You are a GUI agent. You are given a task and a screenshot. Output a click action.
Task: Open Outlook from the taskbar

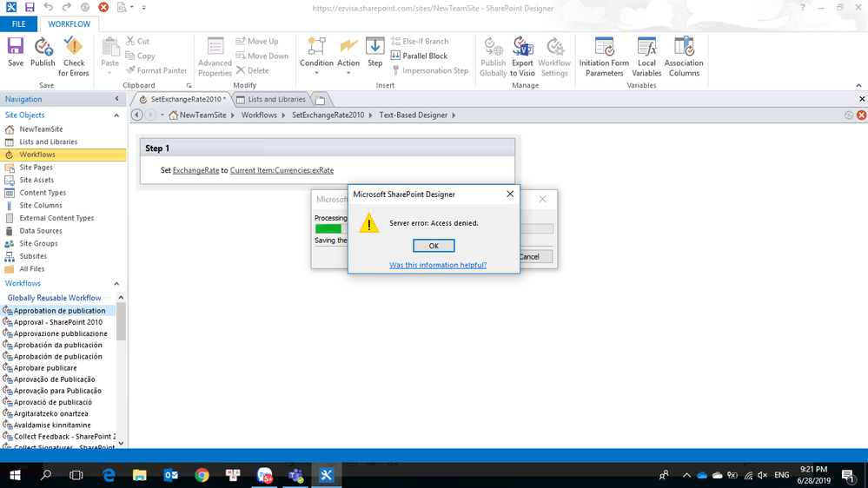pyautogui.click(x=170, y=475)
